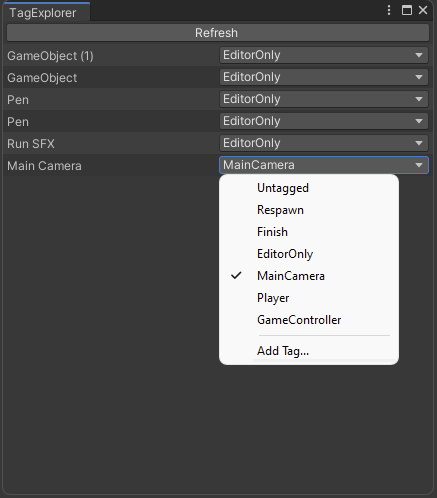Click the GameObject (1) label
Image resolution: width=437 pixels, height=498 pixels.
tap(50, 56)
